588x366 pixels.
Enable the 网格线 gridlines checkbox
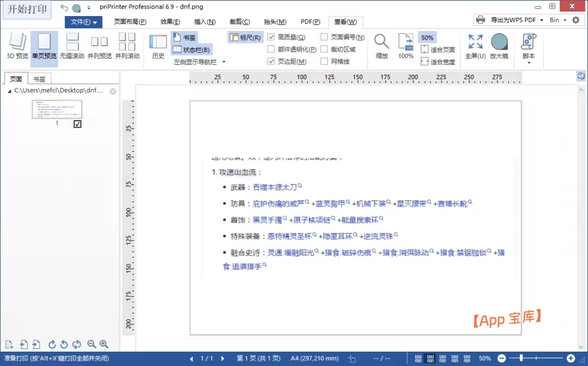(324, 61)
